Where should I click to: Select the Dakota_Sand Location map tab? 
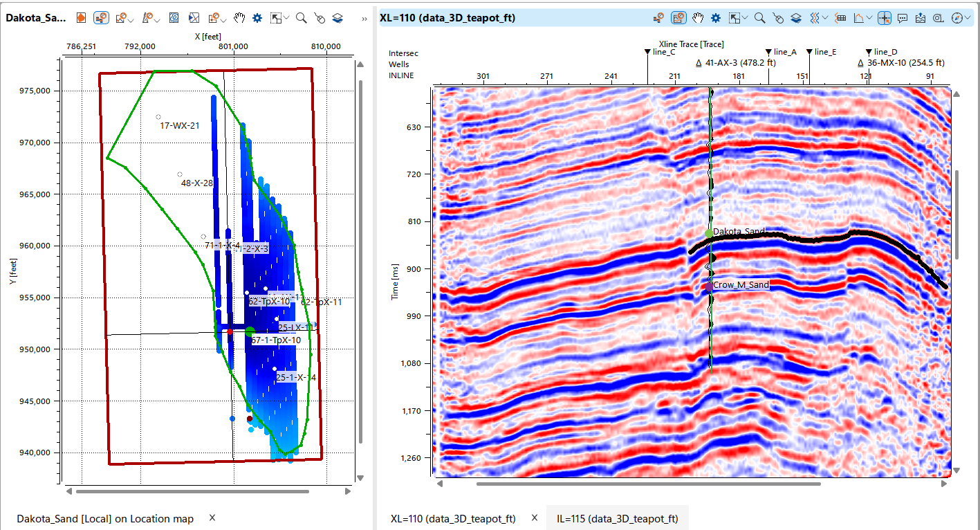[x=105, y=518]
